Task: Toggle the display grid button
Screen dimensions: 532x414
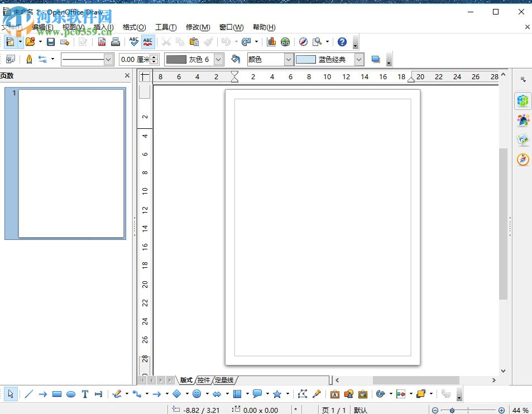Action: pyautogui.click(x=11, y=59)
